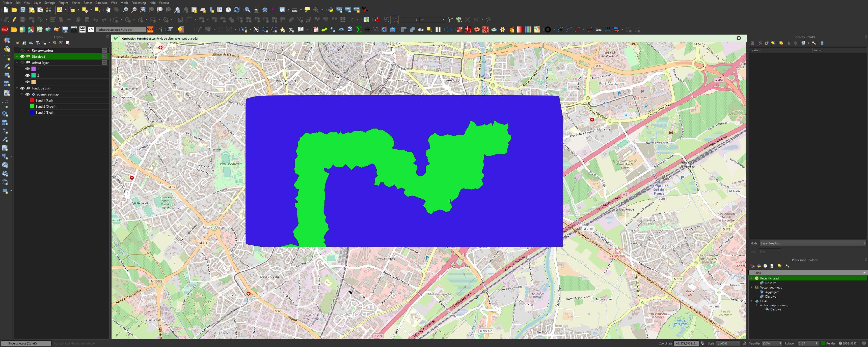The height and width of the screenshot is (347, 868).
Task: Open the purple Sigma statistical summary
Action: [x=273, y=10]
